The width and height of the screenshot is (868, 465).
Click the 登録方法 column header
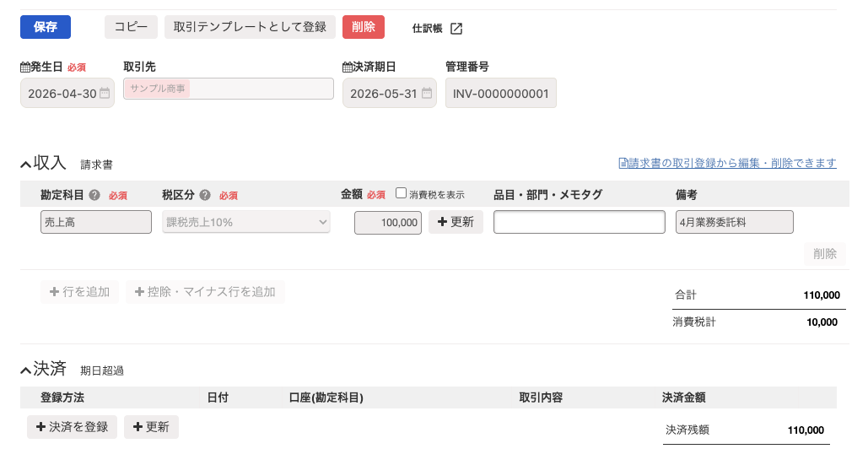[62, 397]
